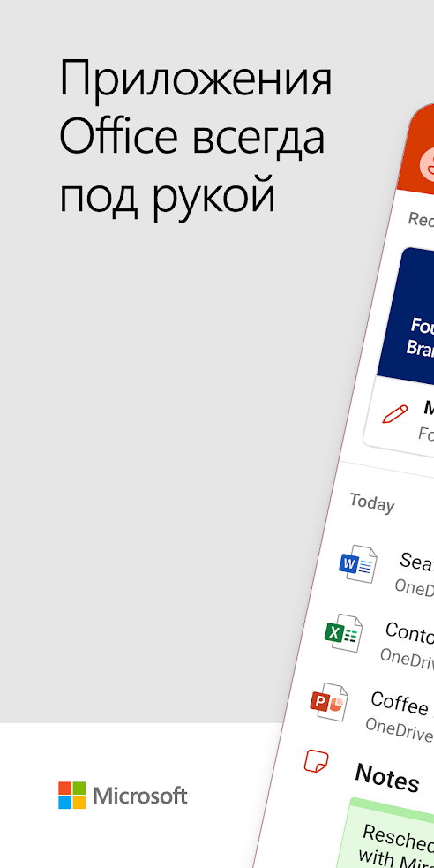Tap the sticky note icon beside Notes

pos(317,761)
